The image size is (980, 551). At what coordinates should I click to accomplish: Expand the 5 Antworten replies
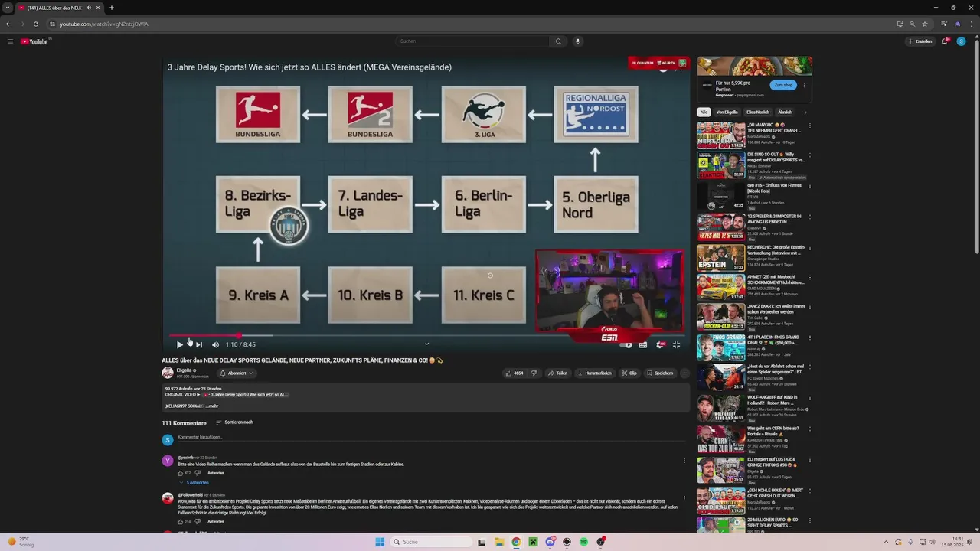[x=195, y=483]
